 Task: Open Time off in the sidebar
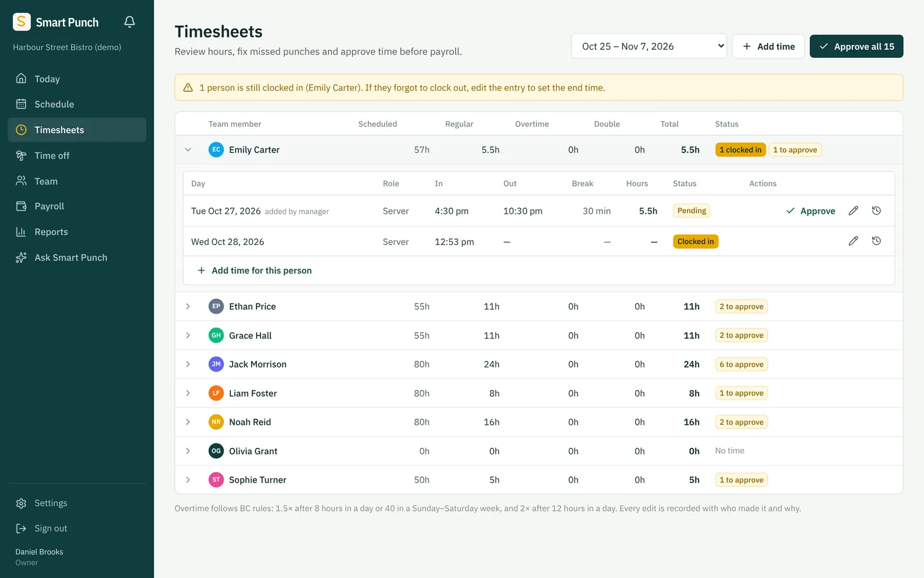point(77,155)
